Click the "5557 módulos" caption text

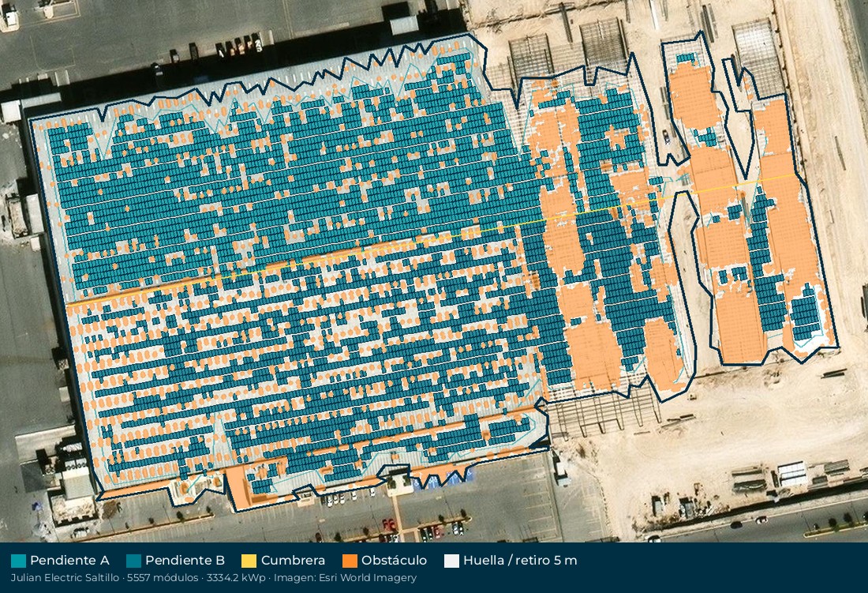(x=163, y=578)
